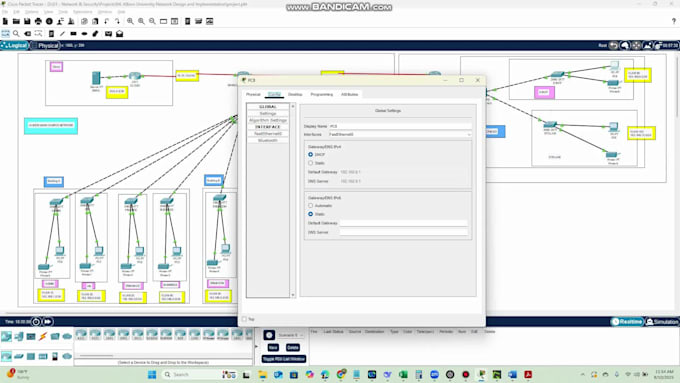Open the Config tab of PC3
The image size is (680, 383).
[x=274, y=94]
